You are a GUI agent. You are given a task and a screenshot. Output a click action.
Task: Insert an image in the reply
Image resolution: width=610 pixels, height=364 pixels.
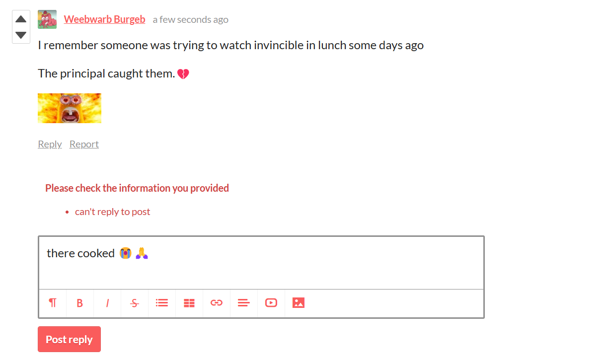(x=299, y=303)
